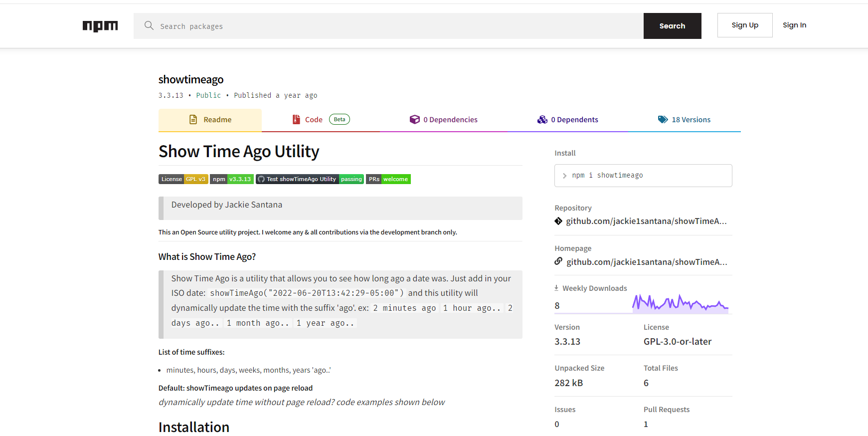Image resolution: width=868 pixels, height=436 pixels.
Task: Click the Repository git icon
Action: pyautogui.click(x=558, y=221)
